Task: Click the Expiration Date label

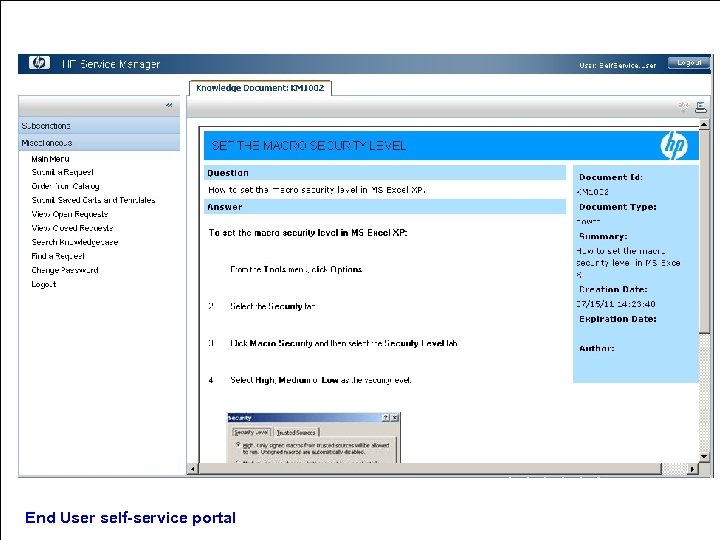Action: pyautogui.click(x=618, y=319)
